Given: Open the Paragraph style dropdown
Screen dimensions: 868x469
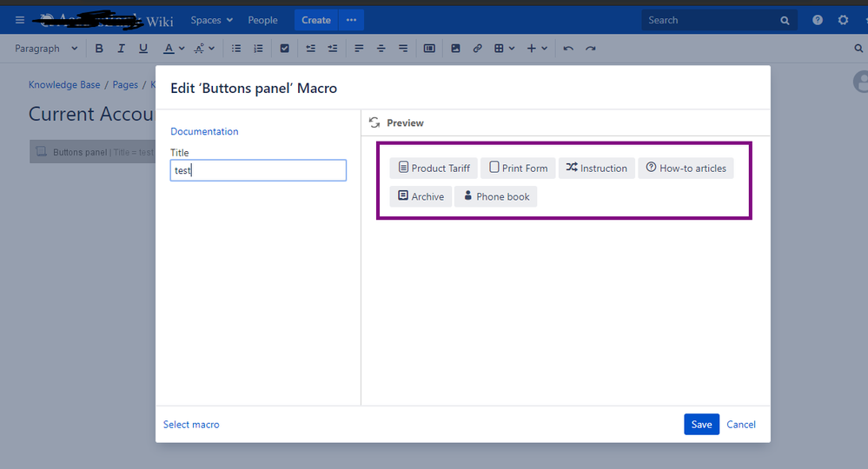Looking at the screenshot, I should tap(46, 49).
